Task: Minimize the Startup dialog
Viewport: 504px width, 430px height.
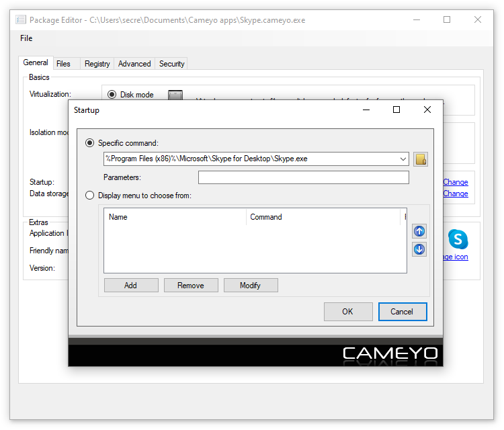Action: point(366,110)
